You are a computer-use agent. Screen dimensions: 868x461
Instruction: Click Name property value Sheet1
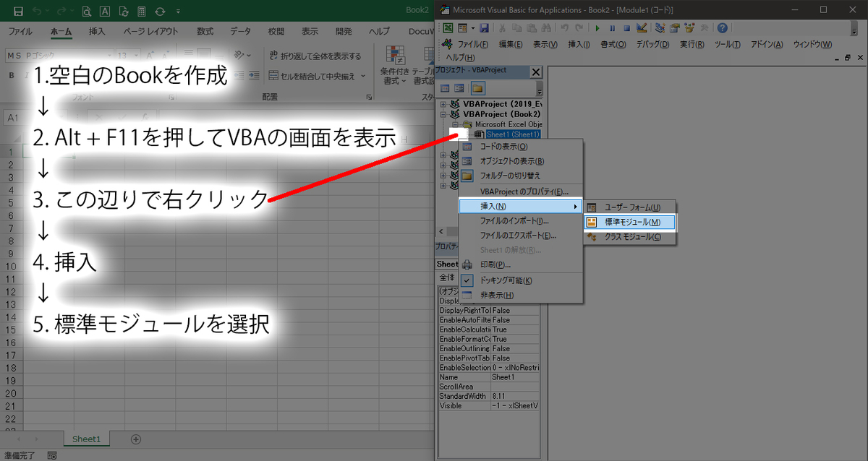pos(515,377)
